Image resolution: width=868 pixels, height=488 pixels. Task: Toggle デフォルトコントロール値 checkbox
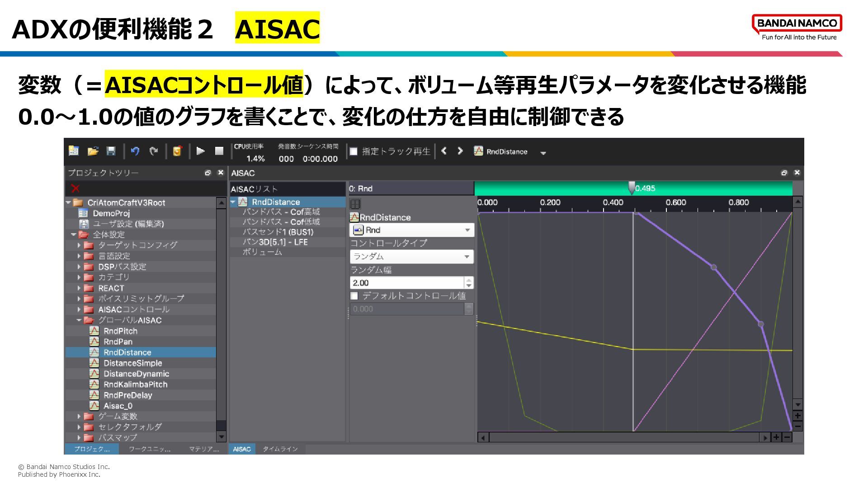(354, 296)
